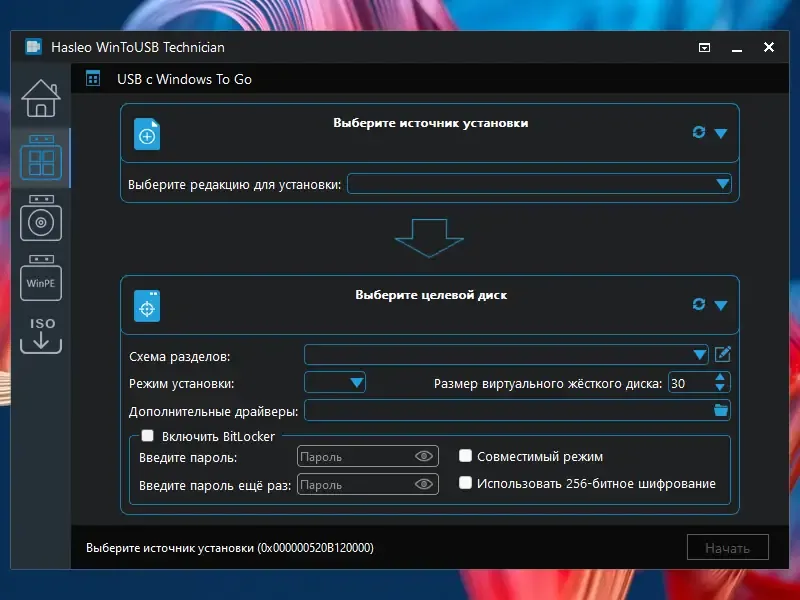Open the Режим установки dropdown

click(335, 383)
